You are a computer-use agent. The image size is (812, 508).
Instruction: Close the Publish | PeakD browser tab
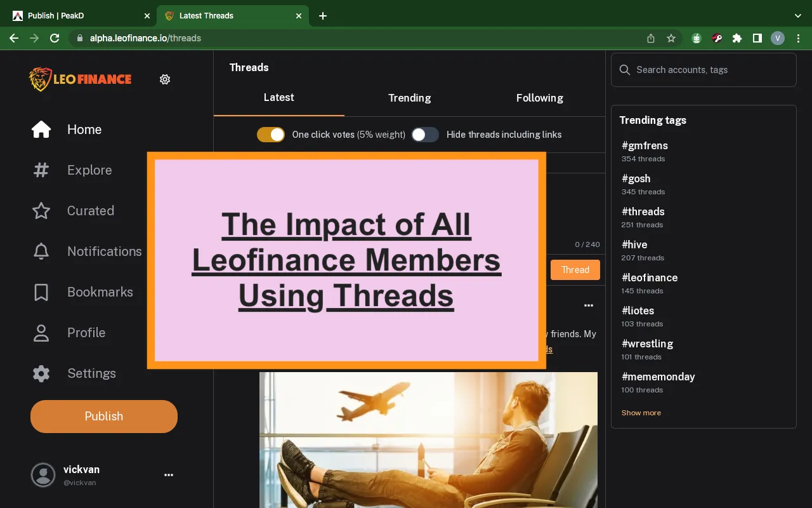[x=147, y=16]
